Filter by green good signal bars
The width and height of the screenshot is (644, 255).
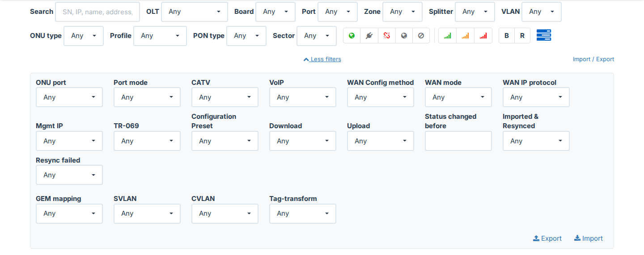(448, 36)
